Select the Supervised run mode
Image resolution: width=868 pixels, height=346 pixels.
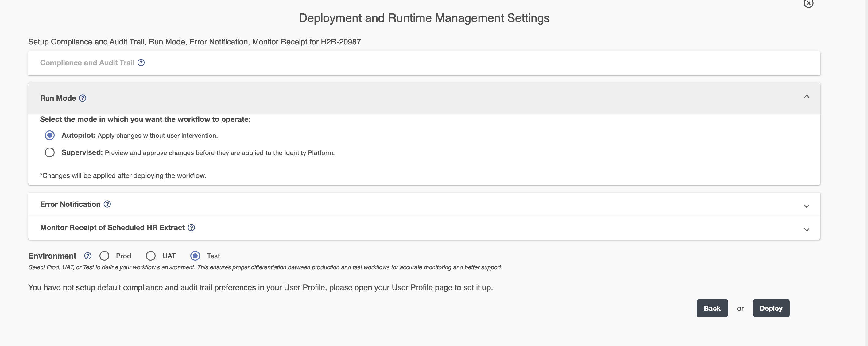coord(49,153)
